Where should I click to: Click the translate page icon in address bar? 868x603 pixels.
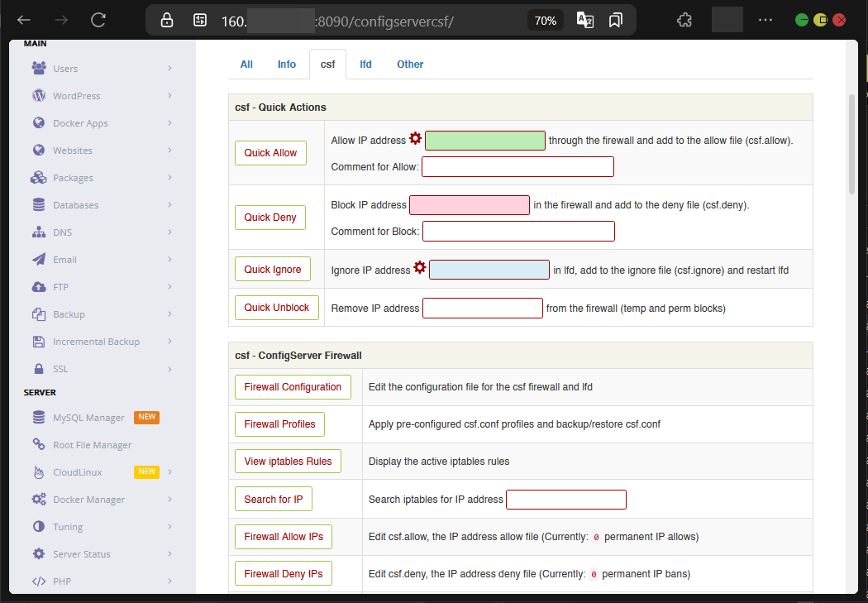point(585,21)
